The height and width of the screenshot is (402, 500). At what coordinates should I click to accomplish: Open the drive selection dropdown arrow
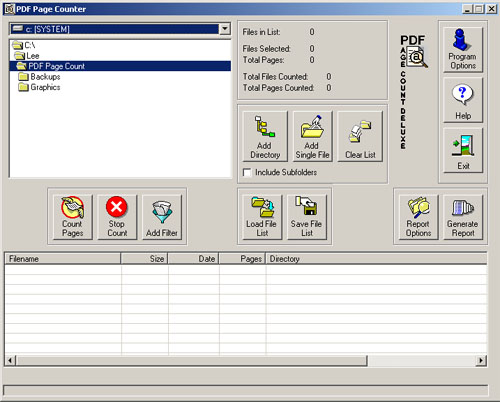click(225, 29)
